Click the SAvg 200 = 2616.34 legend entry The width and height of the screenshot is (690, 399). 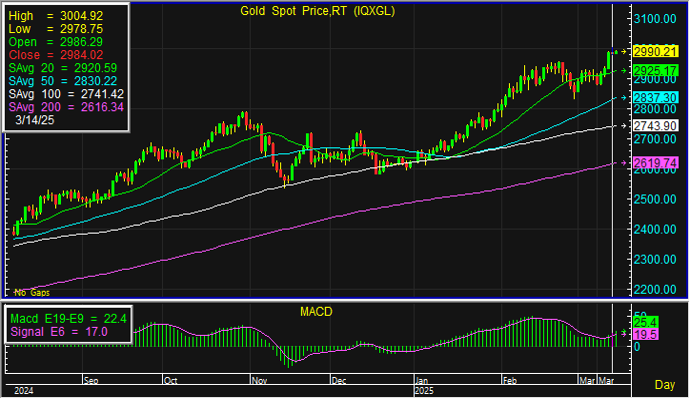(66, 107)
